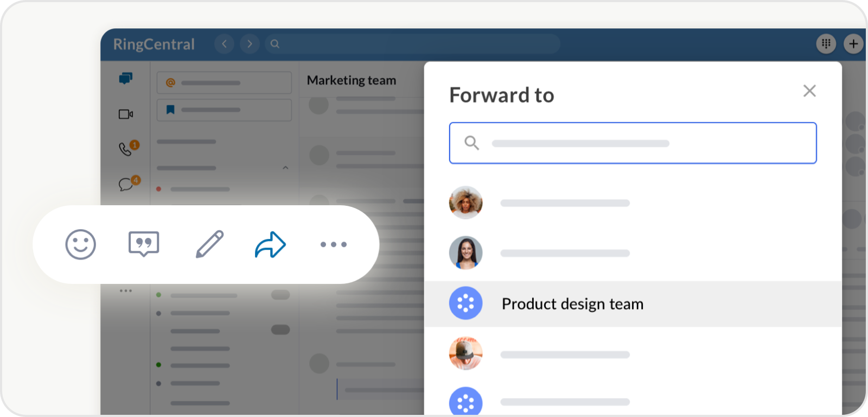This screenshot has width=868, height=417.
Task: Open the video meetings sidebar icon
Action: coord(126,114)
